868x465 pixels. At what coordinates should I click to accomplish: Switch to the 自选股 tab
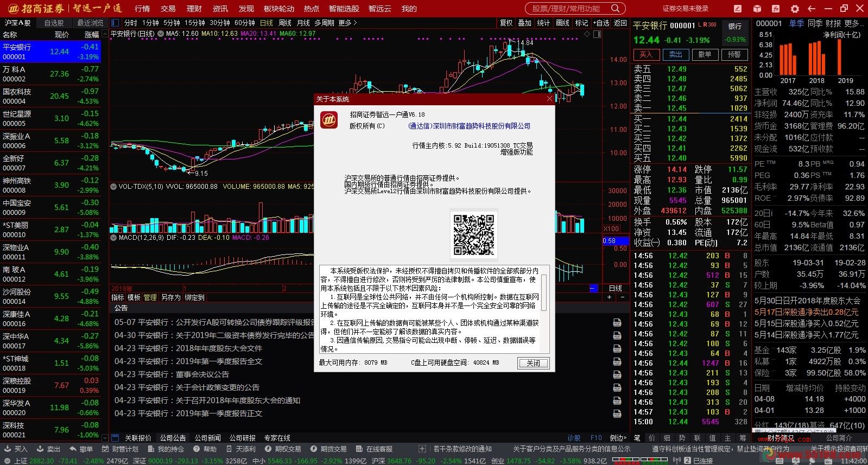point(54,23)
